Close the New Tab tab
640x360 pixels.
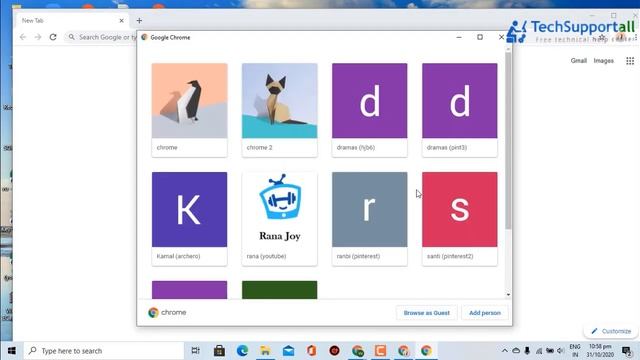pyautogui.click(x=121, y=20)
